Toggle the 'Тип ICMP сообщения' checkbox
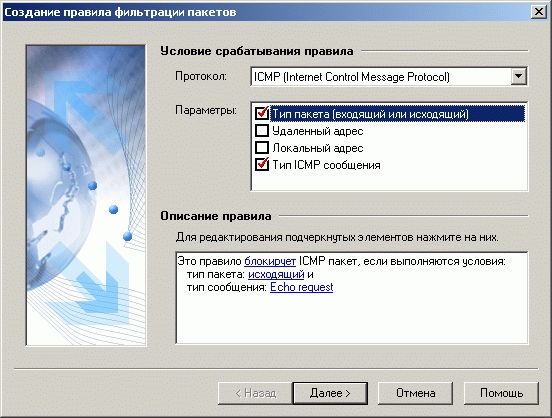Viewport: 552px width, 418px height. pyautogui.click(x=262, y=165)
